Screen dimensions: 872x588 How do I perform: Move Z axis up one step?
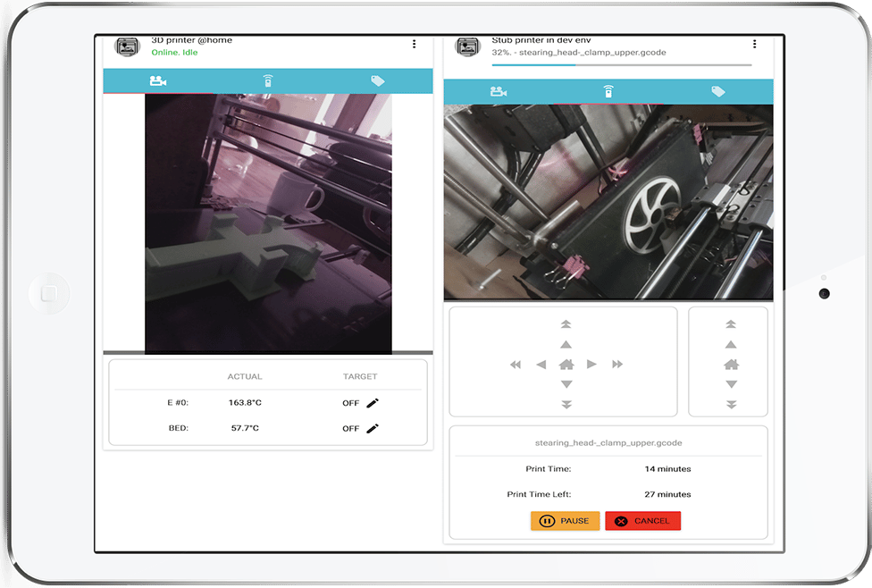pyautogui.click(x=731, y=344)
